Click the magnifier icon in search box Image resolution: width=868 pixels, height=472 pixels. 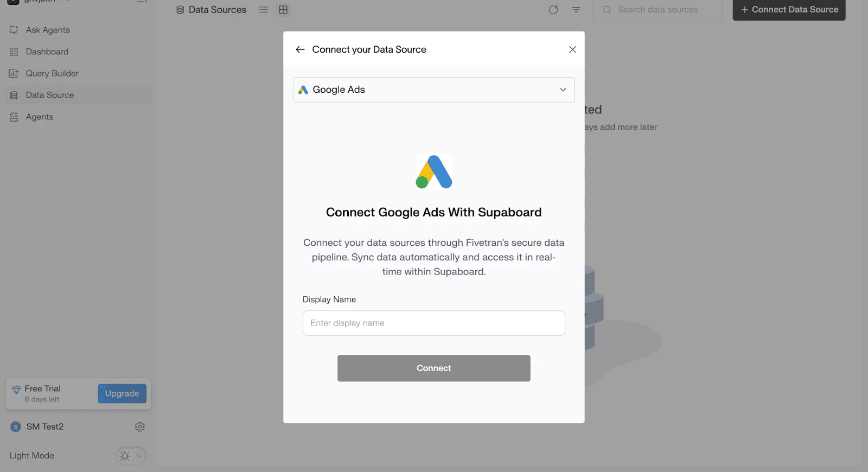point(607,10)
